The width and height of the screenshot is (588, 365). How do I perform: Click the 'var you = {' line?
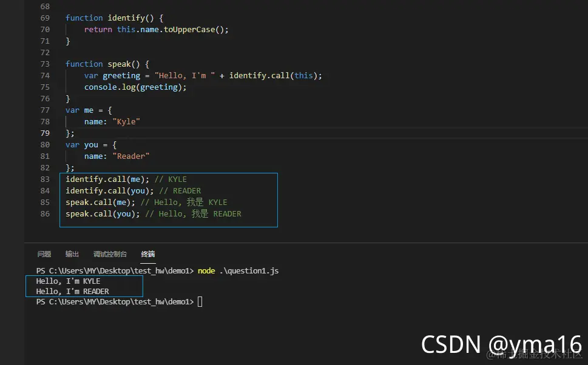click(x=91, y=145)
